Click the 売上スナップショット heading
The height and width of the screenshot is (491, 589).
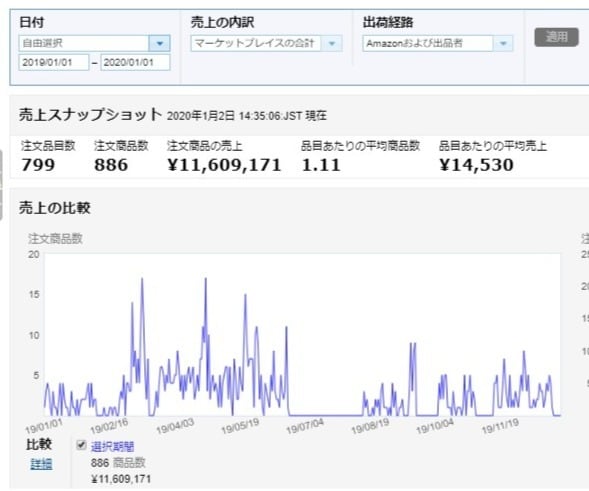[x=91, y=115]
